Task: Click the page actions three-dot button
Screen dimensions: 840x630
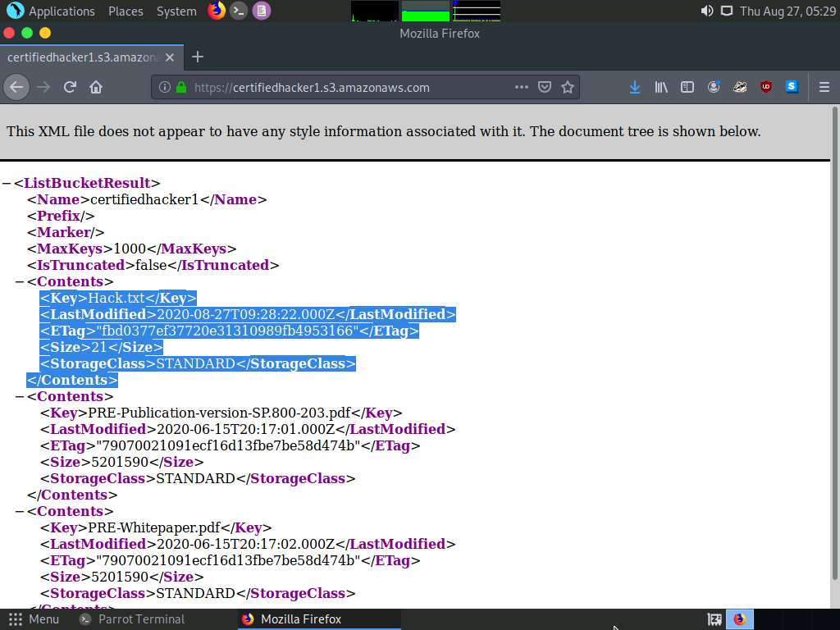Action: 521,87
